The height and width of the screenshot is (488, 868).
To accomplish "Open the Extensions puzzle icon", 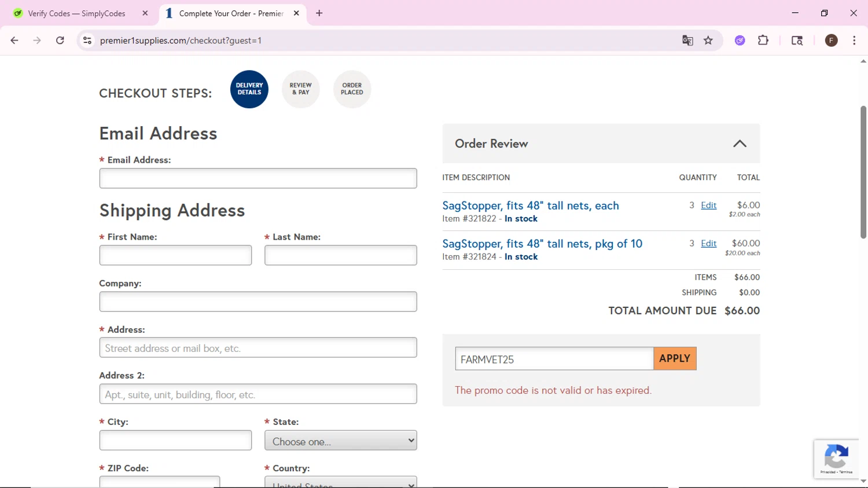I will [x=763, y=41].
